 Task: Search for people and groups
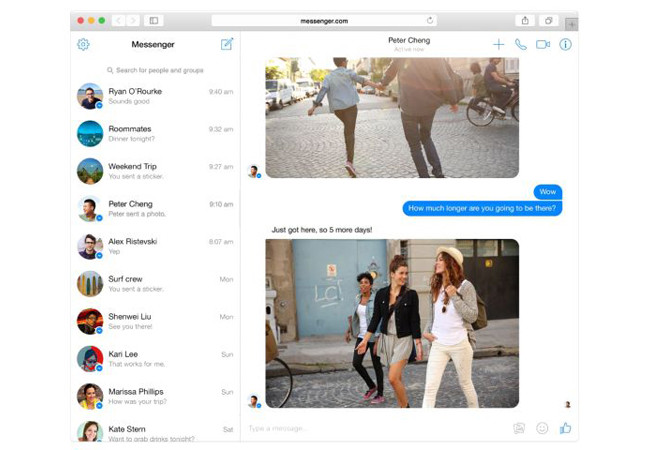(x=155, y=70)
